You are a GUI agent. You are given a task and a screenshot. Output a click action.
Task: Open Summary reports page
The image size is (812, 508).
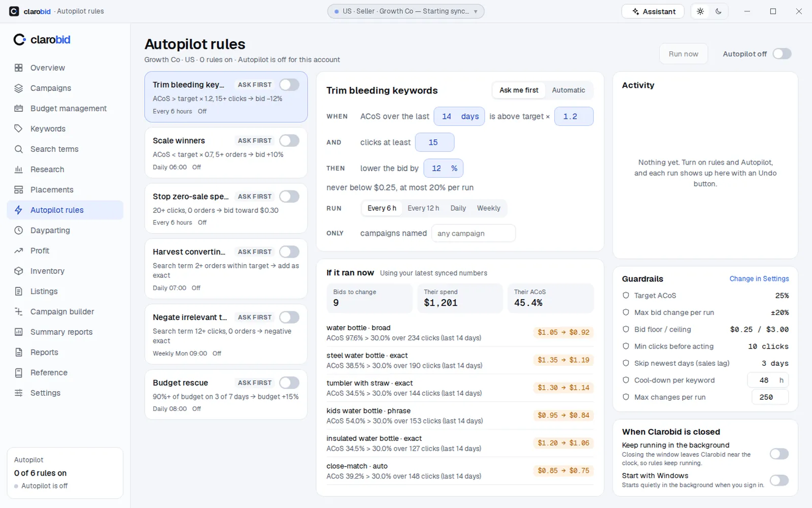[x=65, y=332]
